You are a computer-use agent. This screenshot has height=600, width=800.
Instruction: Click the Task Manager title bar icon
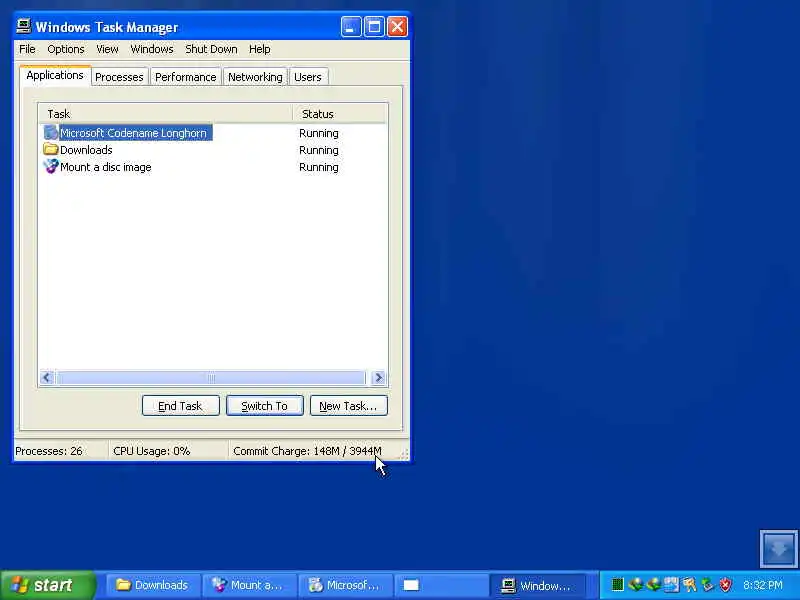(23, 26)
